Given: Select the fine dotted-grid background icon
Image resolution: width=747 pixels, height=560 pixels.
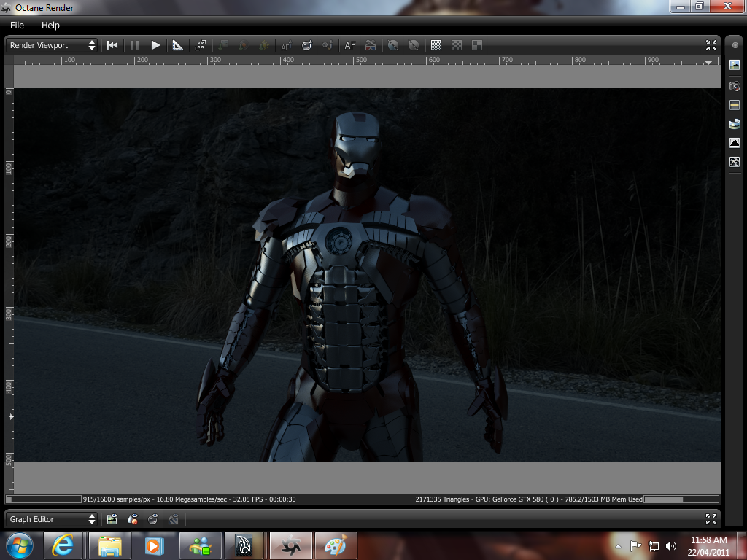Looking at the screenshot, I should click(436, 45).
